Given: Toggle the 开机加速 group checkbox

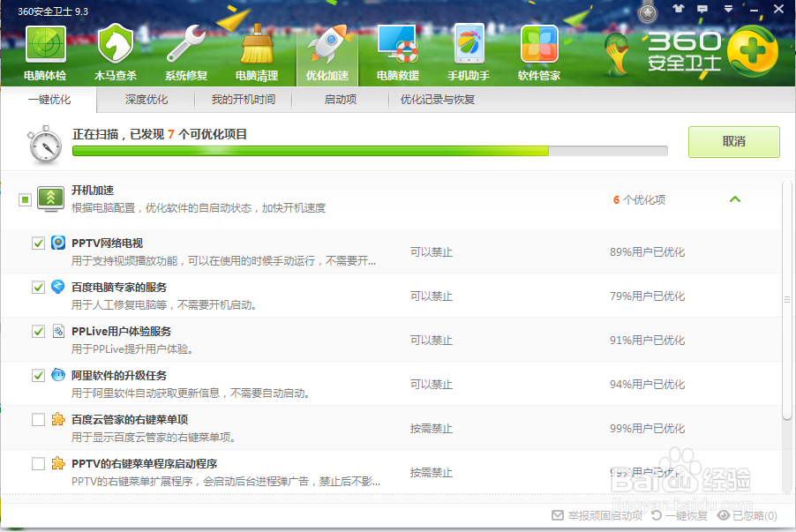Looking at the screenshot, I should tap(25, 199).
